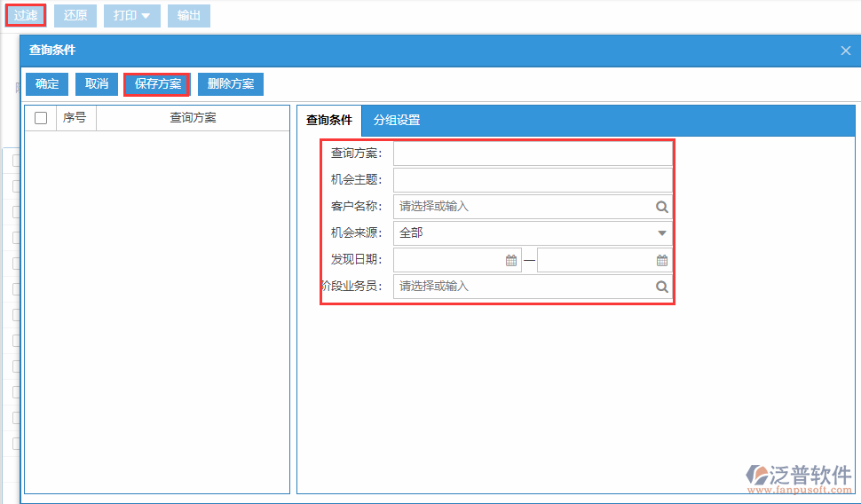Expand the 机会来源 dropdown arrow

661,233
